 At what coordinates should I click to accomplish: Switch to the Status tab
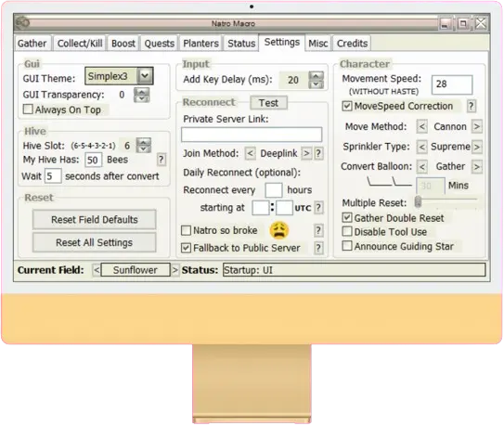click(241, 44)
